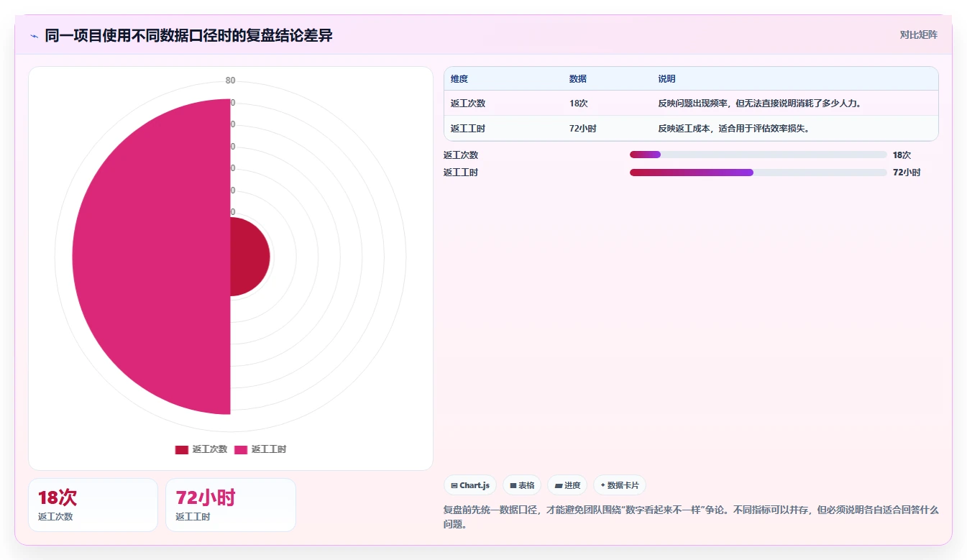The height and width of the screenshot is (560, 967).
Task: Click the 数据 column header
Action: coord(578,79)
